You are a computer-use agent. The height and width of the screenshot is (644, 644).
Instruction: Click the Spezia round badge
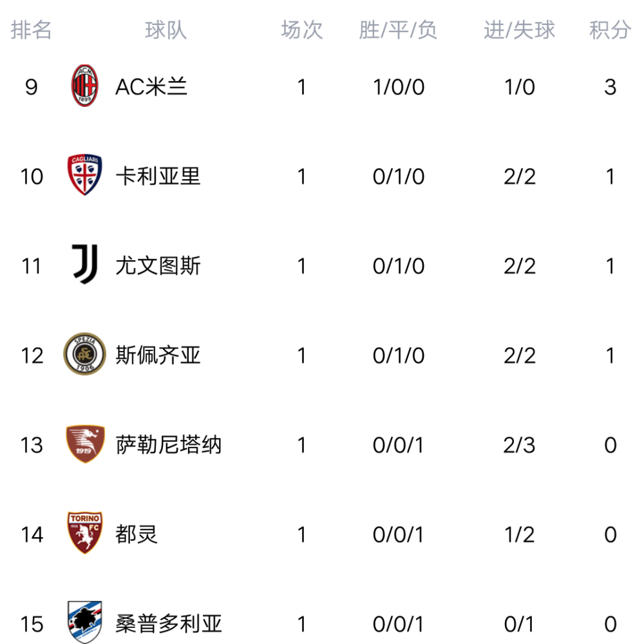(x=84, y=354)
